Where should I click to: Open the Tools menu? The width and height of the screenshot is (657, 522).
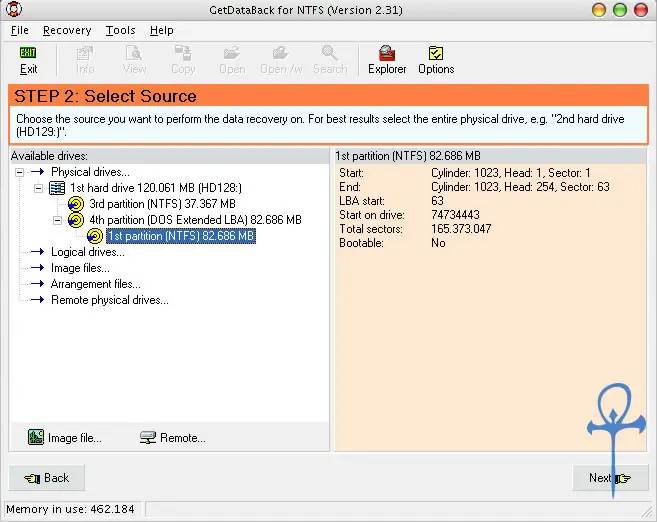(120, 31)
